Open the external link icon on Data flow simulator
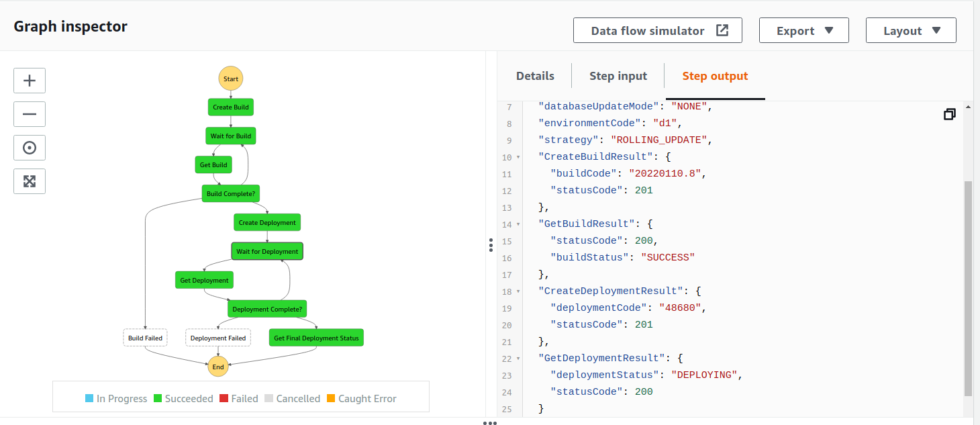980x425 pixels. [722, 30]
